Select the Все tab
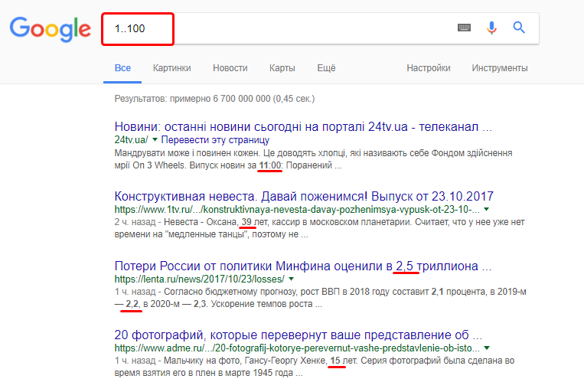Image resolution: width=584 pixels, height=392 pixels. click(x=122, y=68)
